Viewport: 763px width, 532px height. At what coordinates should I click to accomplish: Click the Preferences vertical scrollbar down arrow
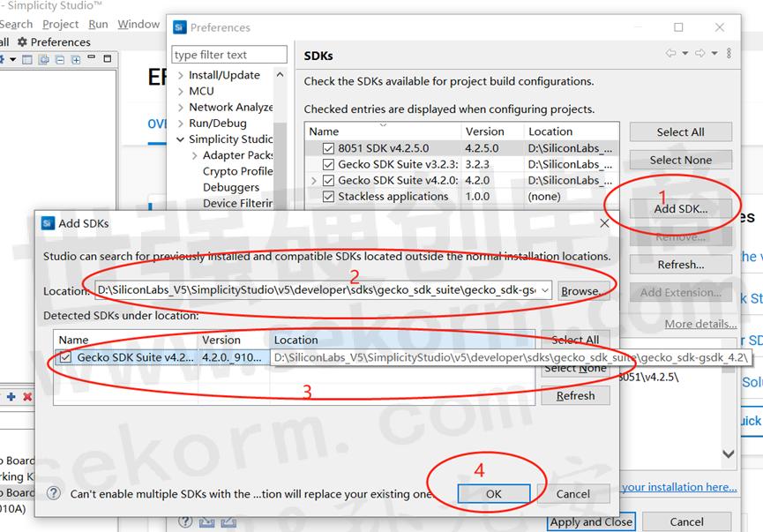coord(728,454)
